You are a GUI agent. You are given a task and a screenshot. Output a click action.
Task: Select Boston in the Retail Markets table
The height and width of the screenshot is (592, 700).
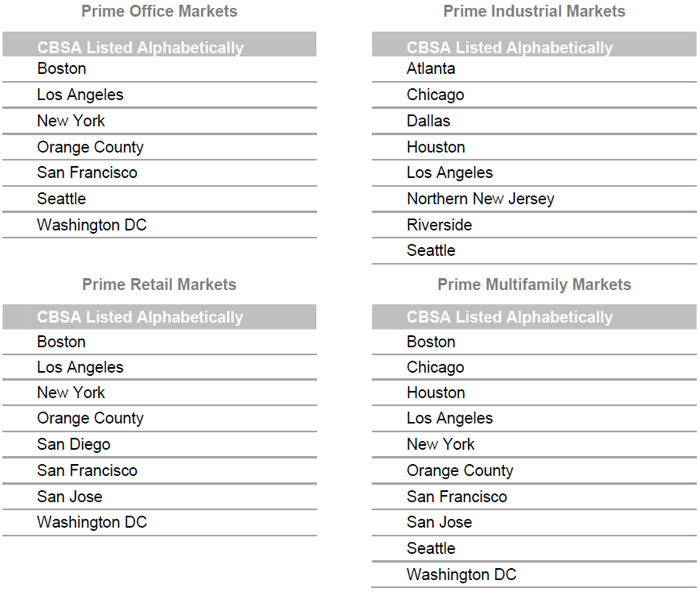pyautogui.click(x=62, y=342)
